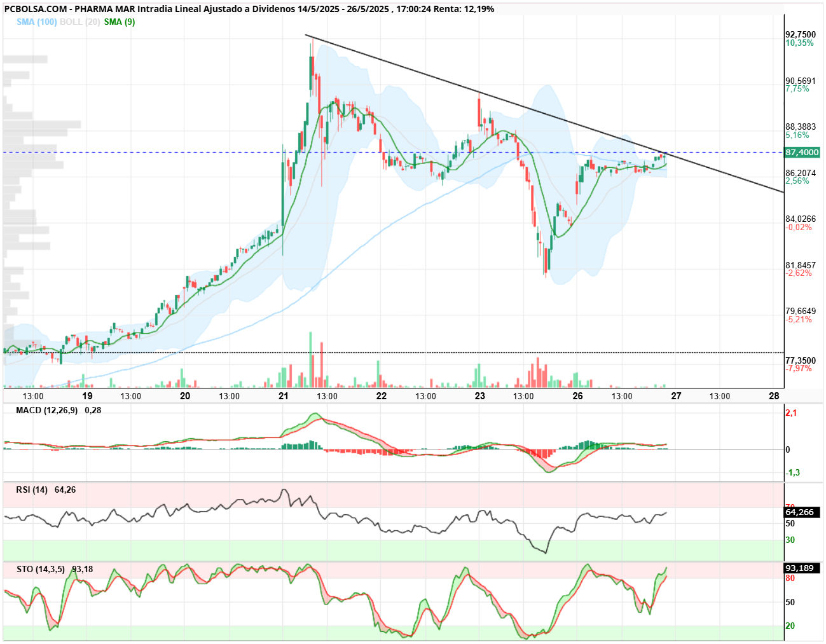Click the SMA (9) legend label
This screenshot has width=826, height=644.
120,22
